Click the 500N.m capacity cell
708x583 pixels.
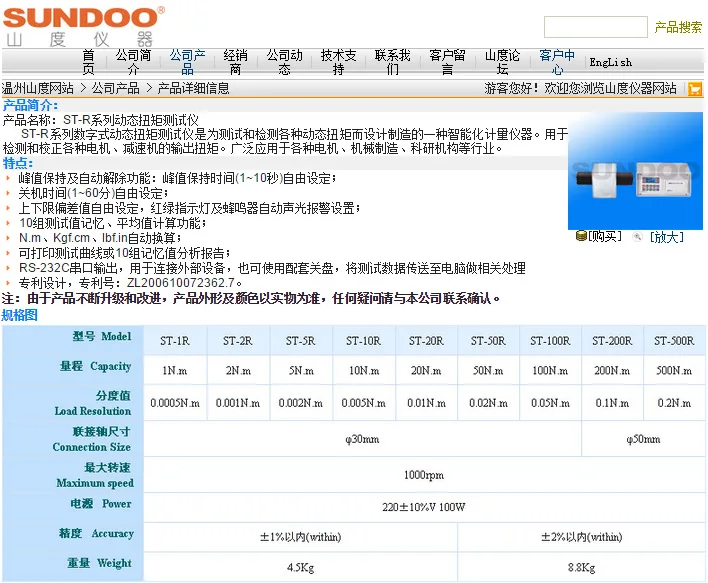click(674, 370)
